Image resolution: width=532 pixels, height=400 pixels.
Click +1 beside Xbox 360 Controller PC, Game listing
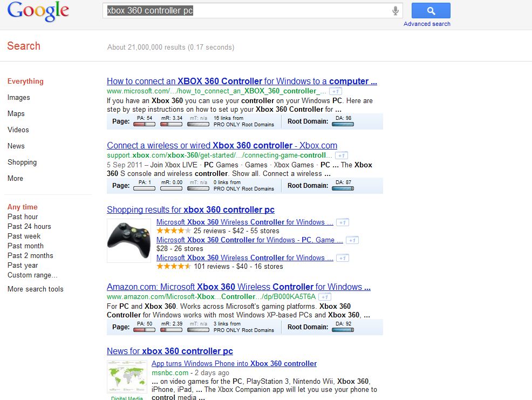click(352, 240)
